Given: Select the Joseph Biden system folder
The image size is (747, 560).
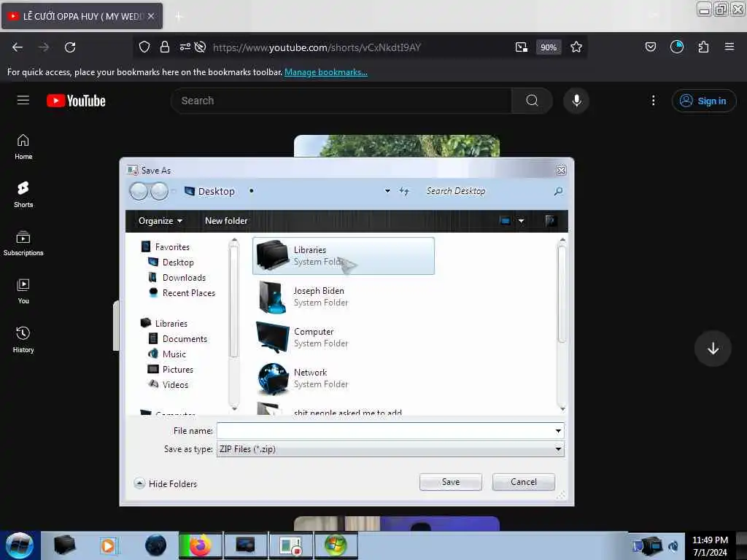Looking at the screenshot, I should pos(343,297).
